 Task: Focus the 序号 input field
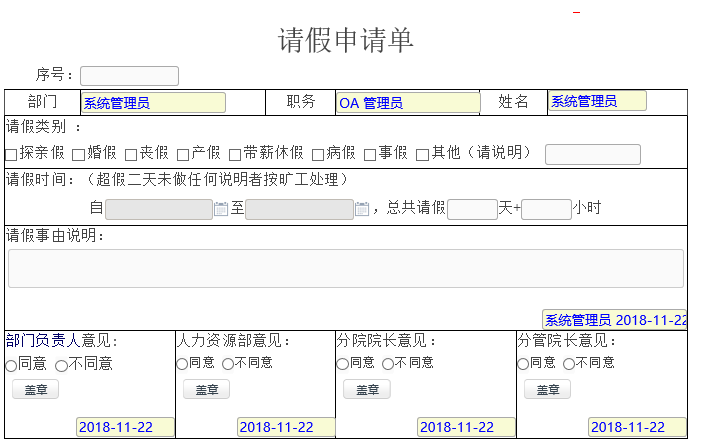pyautogui.click(x=129, y=76)
